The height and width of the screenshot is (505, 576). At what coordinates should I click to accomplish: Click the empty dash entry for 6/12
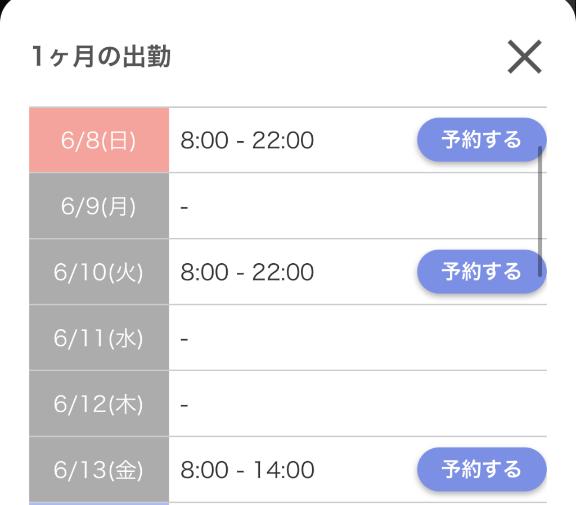tap(184, 405)
